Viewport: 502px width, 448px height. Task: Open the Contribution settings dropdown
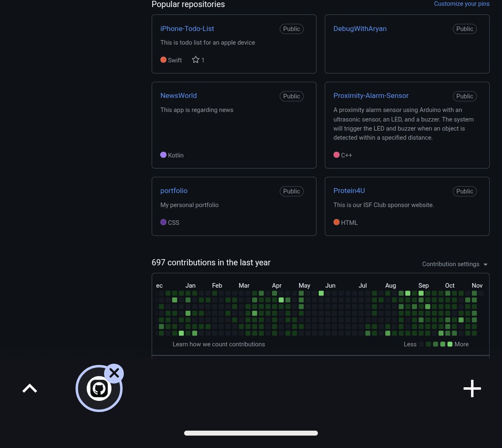tap(455, 264)
